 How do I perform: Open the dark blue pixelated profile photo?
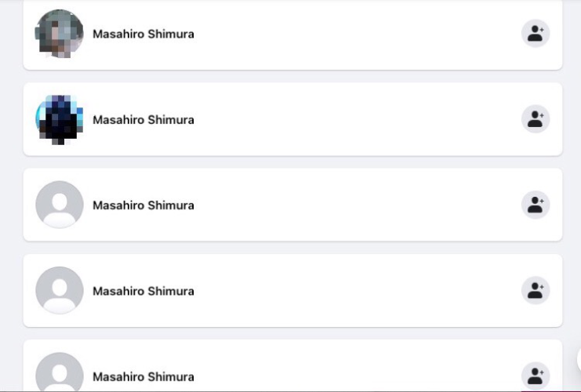click(60, 119)
